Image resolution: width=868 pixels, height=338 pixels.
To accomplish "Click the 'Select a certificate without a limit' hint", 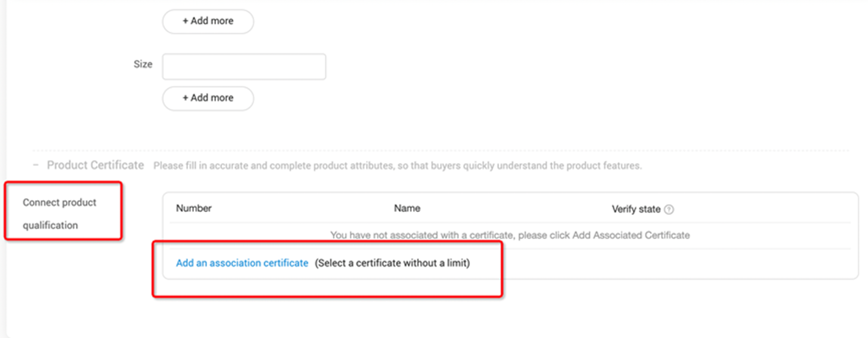I will (392, 263).
